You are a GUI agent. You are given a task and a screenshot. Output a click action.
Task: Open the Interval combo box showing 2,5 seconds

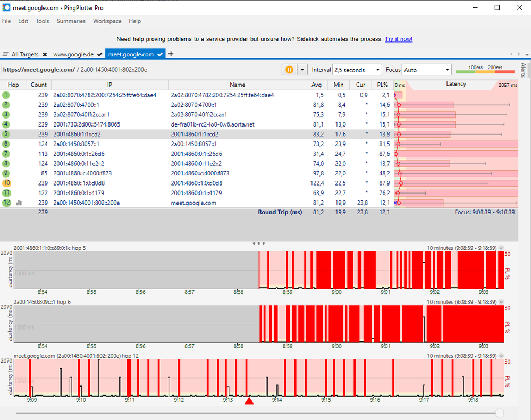pyautogui.click(x=357, y=70)
